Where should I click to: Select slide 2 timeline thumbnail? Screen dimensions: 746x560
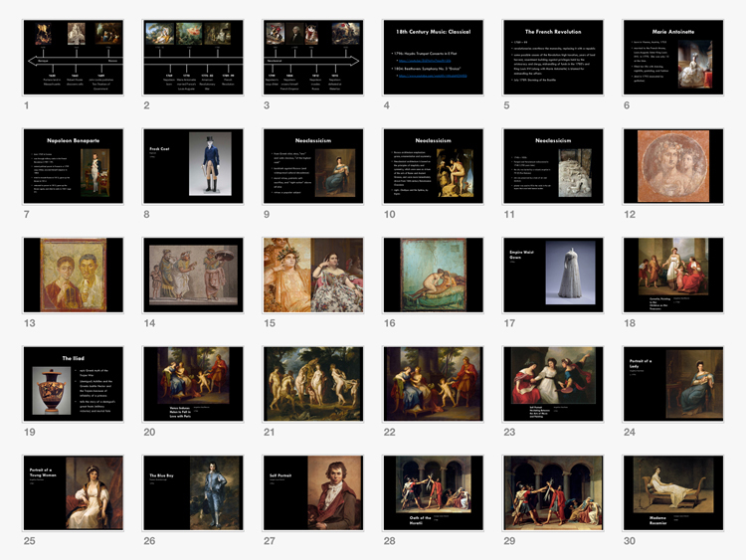193,57
